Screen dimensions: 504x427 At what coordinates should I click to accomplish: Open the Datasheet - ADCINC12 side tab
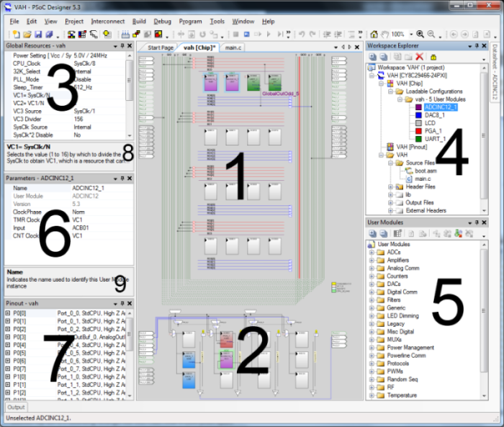coord(495,72)
